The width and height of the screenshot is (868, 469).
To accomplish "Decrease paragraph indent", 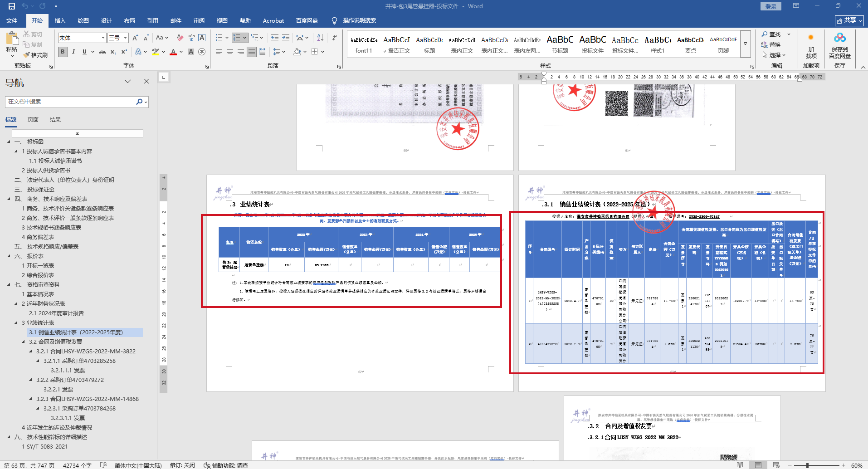I will [x=275, y=38].
